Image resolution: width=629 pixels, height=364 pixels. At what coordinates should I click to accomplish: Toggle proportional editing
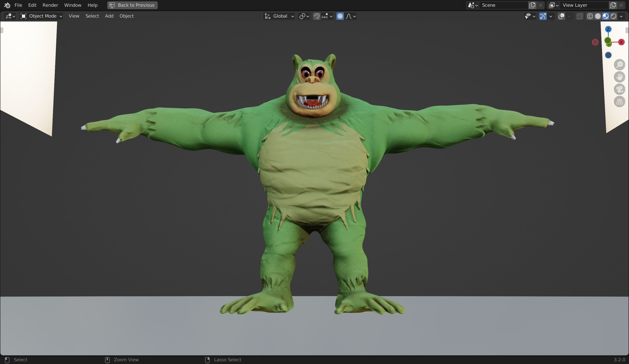pyautogui.click(x=340, y=16)
